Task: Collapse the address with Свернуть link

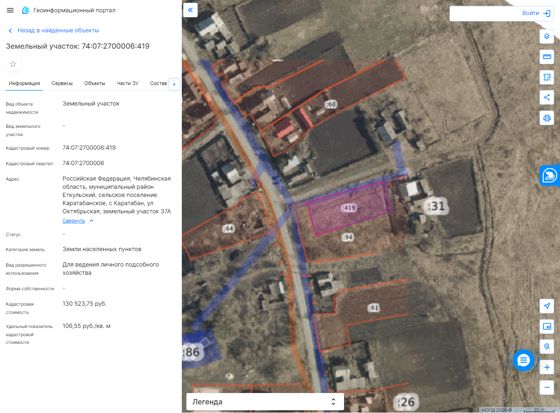Action: click(78, 221)
